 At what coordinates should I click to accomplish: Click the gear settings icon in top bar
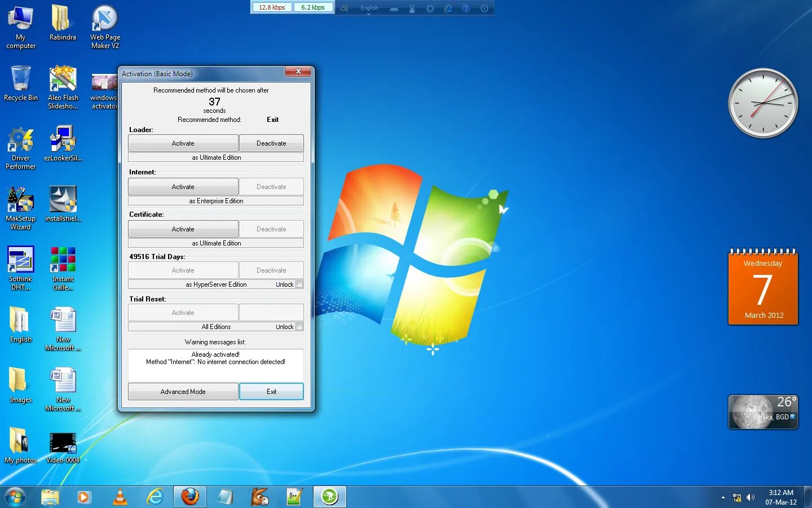(x=430, y=8)
